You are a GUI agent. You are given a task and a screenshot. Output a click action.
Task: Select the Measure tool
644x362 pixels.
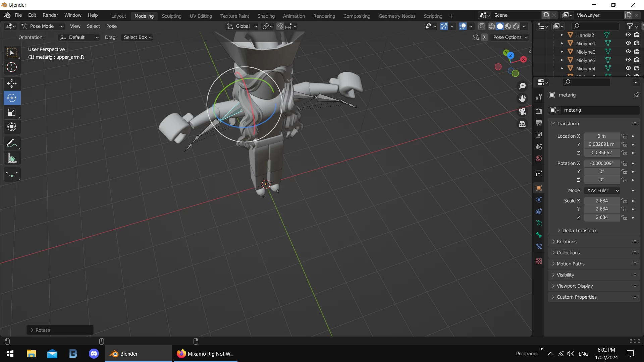[x=12, y=158]
